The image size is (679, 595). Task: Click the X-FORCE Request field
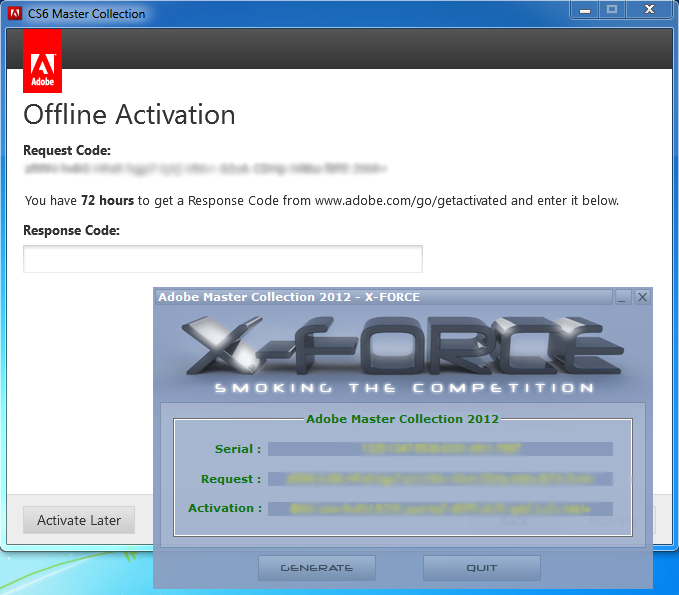click(440, 479)
